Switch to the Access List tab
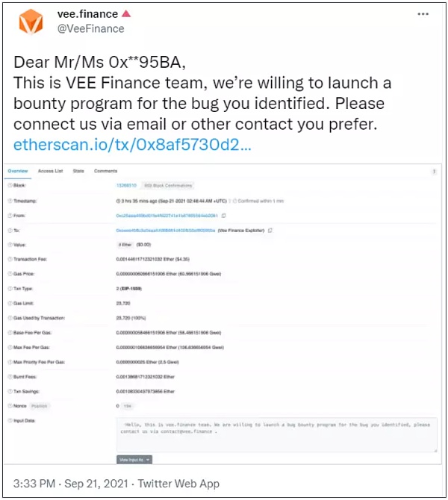The width and height of the screenshot is (448, 500). click(x=51, y=171)
